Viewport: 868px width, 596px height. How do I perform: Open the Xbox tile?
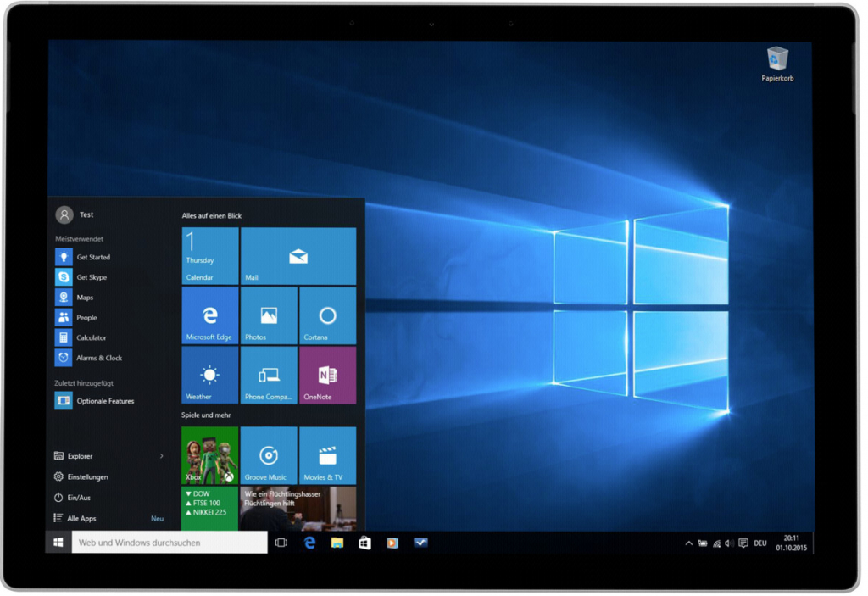point(209,455)
